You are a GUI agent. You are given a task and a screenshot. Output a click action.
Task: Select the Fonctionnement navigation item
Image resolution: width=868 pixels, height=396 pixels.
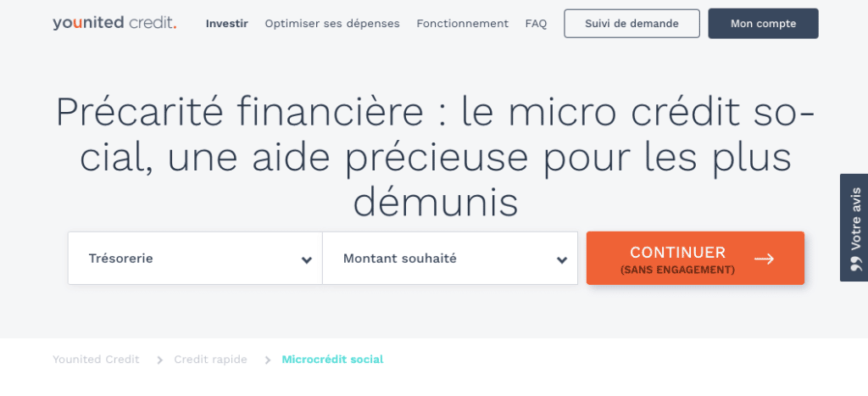pos(462,24)
